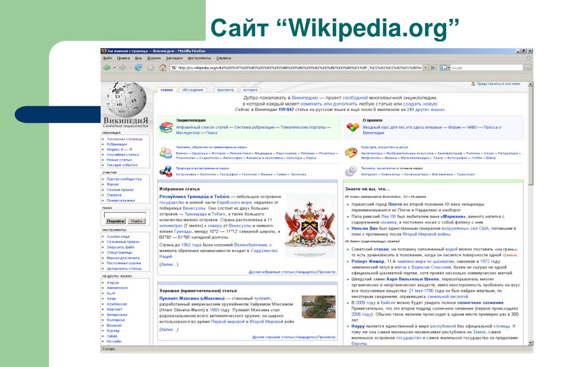Open the Back button history dropdown arrow
Viewport: 588px width, 367px height.
(x=114, y=68)
